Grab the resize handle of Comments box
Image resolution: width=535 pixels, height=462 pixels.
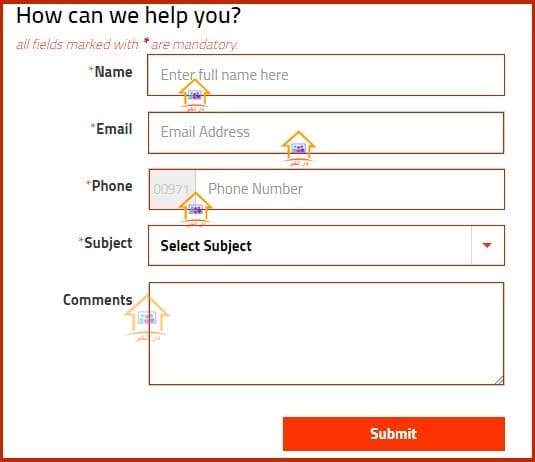click(x=499, y=380)
